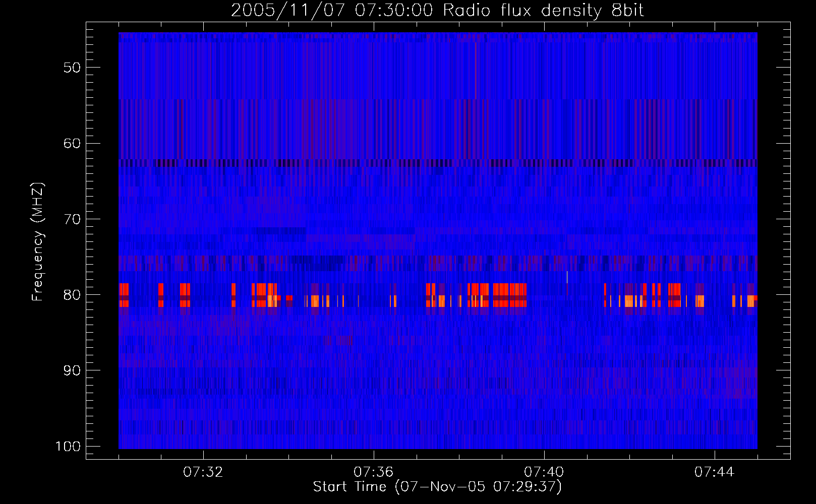Image resolution: width=816 pixels, height=504 pixels.
Task: Click the 07:44 time tick label
Action: [x=715, y=472]
